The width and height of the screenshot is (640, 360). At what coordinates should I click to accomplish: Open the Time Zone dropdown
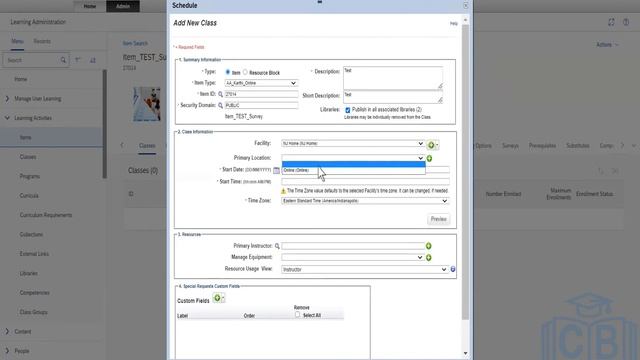point(365,201)
